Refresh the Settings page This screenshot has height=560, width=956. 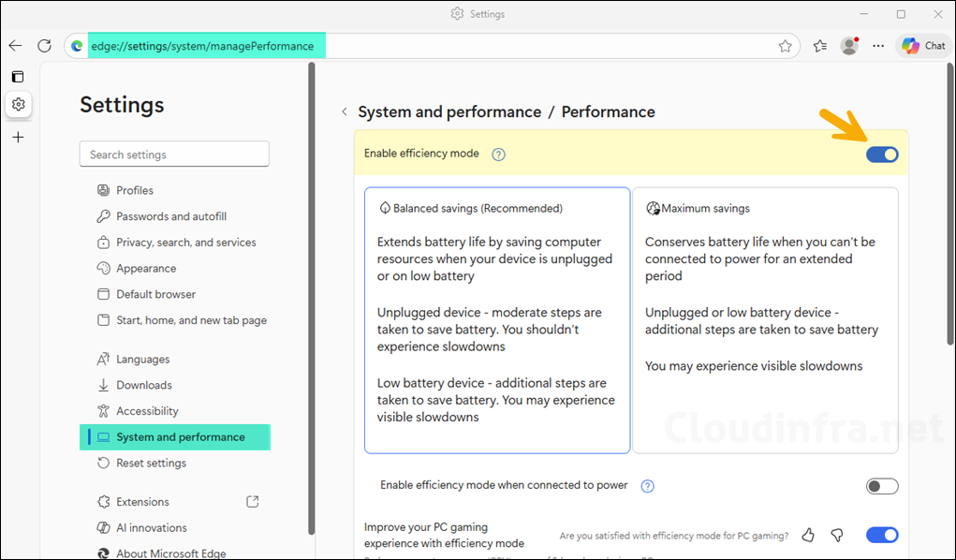(44, 45)
